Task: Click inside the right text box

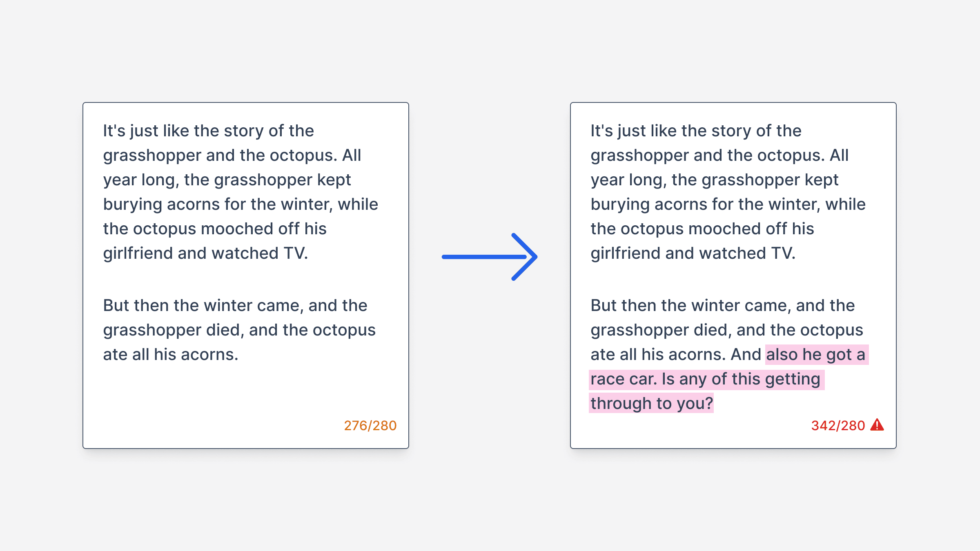Action: (x=733, y=278)
